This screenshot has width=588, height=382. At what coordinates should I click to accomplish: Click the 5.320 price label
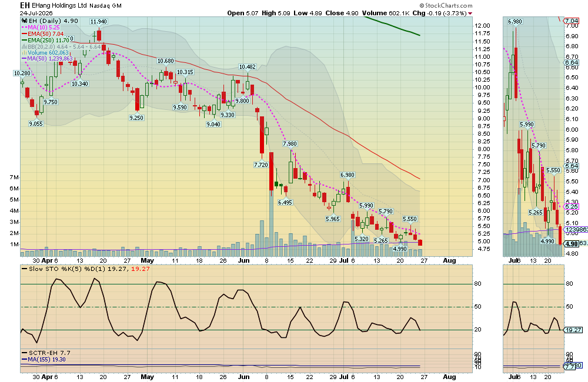(x=362, y=239)
